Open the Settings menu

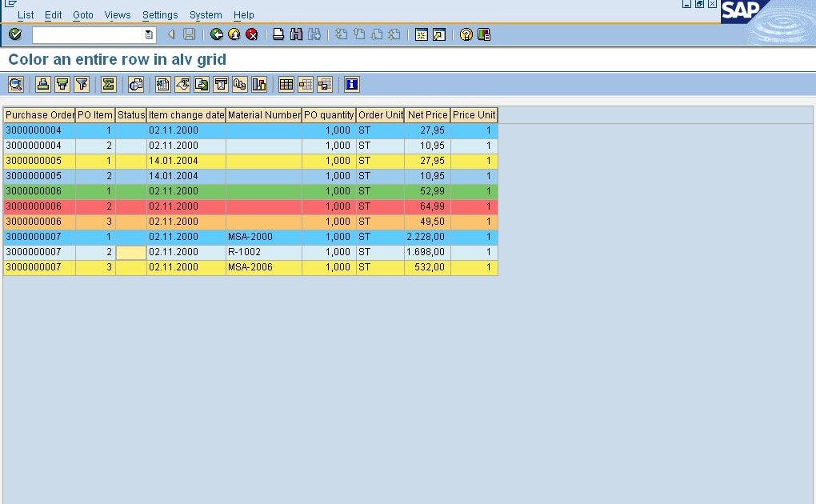pyautogui.click(x=160, y=14)
